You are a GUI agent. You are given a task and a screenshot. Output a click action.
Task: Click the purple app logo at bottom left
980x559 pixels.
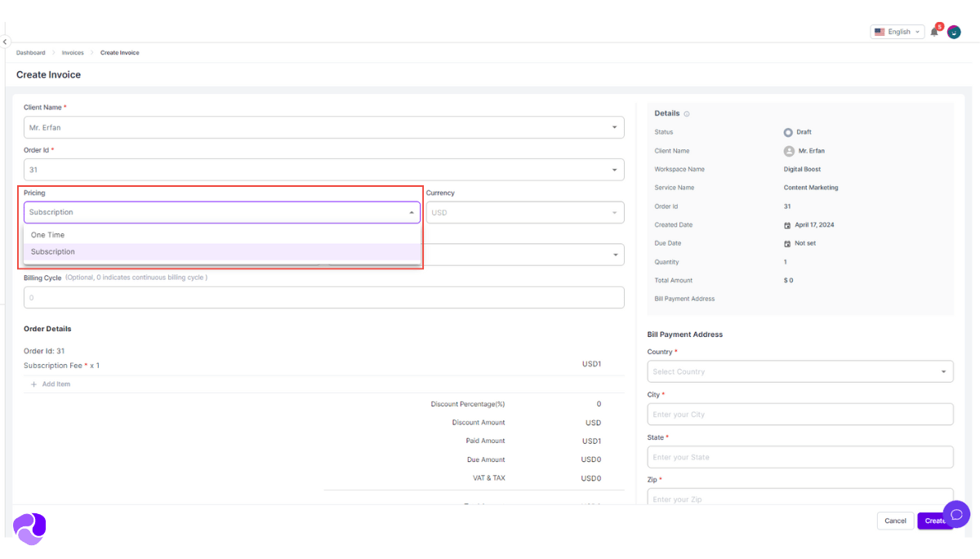[29, 529]
